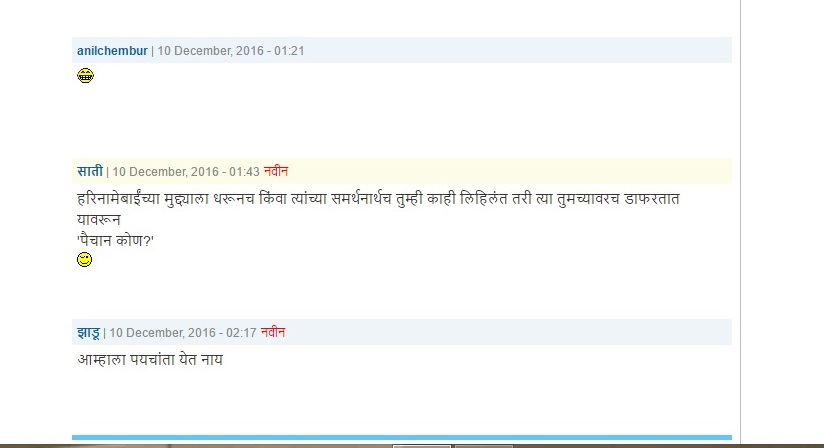Open anilchembur's user profile link
This screenshot has width=824, height=448.
(x=112, y=51)
